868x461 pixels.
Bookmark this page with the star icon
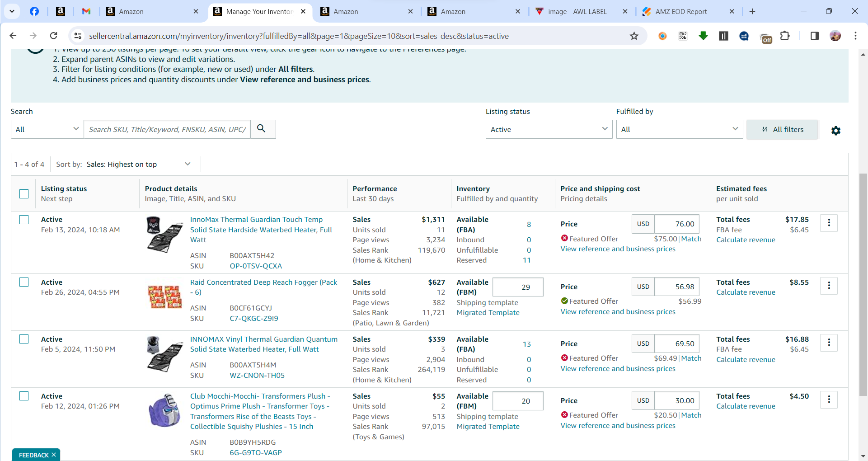point(634,36)
